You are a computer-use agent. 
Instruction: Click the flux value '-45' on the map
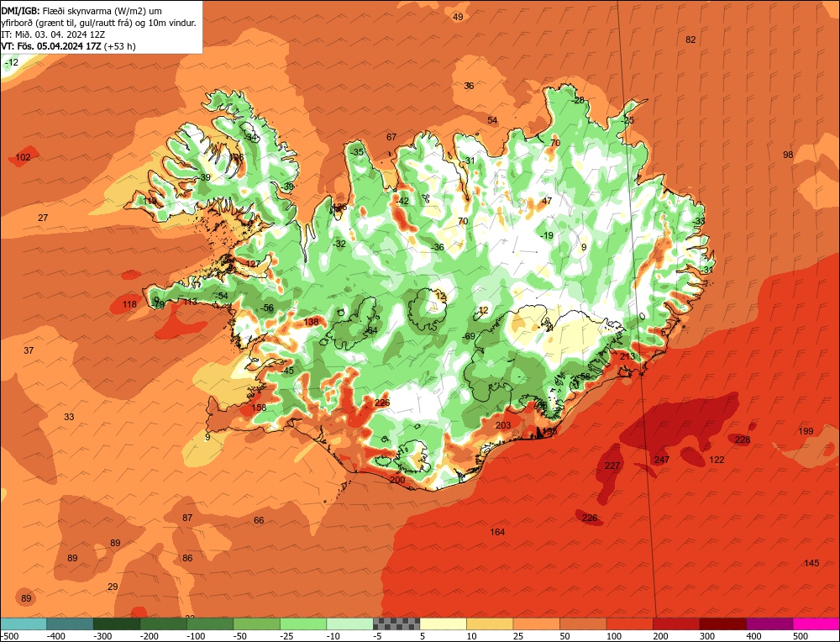click(x=287, y=371)
